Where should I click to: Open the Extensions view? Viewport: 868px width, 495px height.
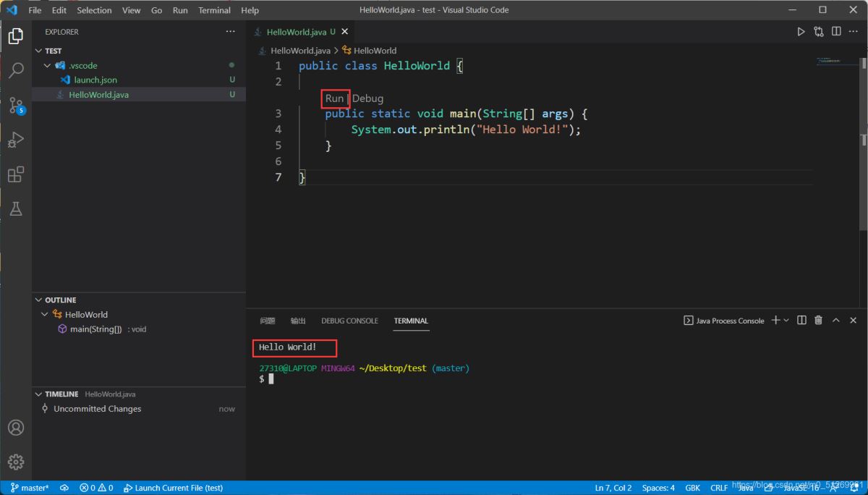[16, 174]
